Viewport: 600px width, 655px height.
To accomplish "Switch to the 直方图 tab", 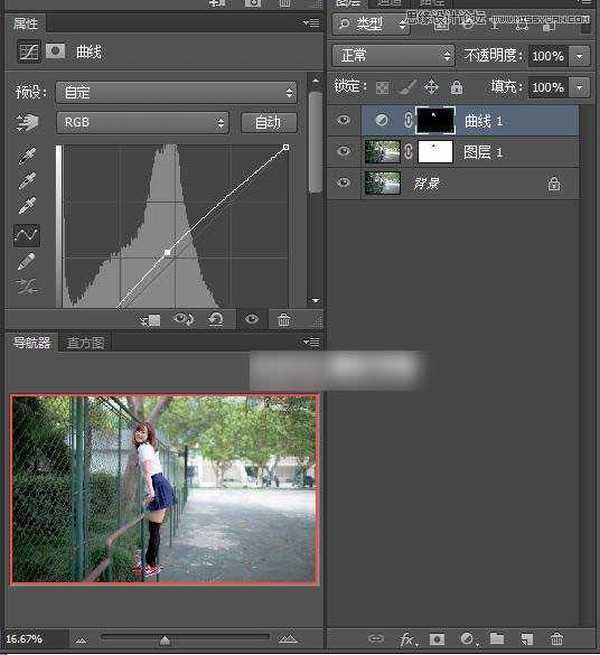I will click(x=86, y=343).
